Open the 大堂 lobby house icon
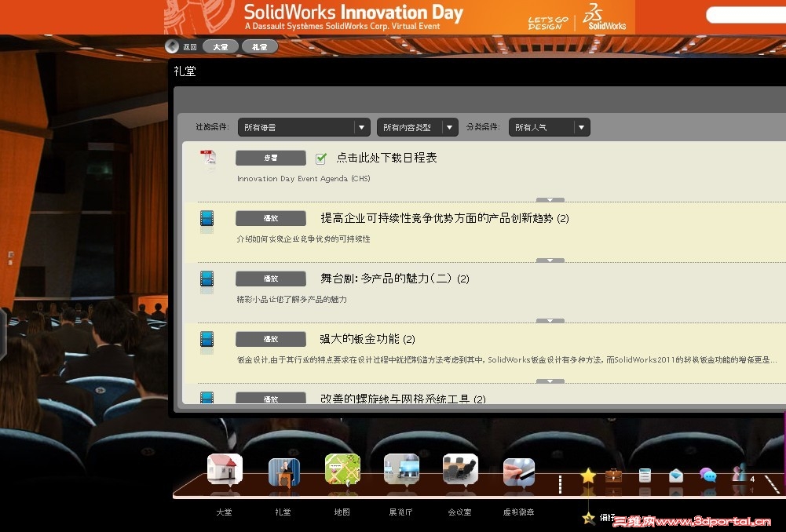The width and height of the screenshot is (786, 532). click(225, 469)
